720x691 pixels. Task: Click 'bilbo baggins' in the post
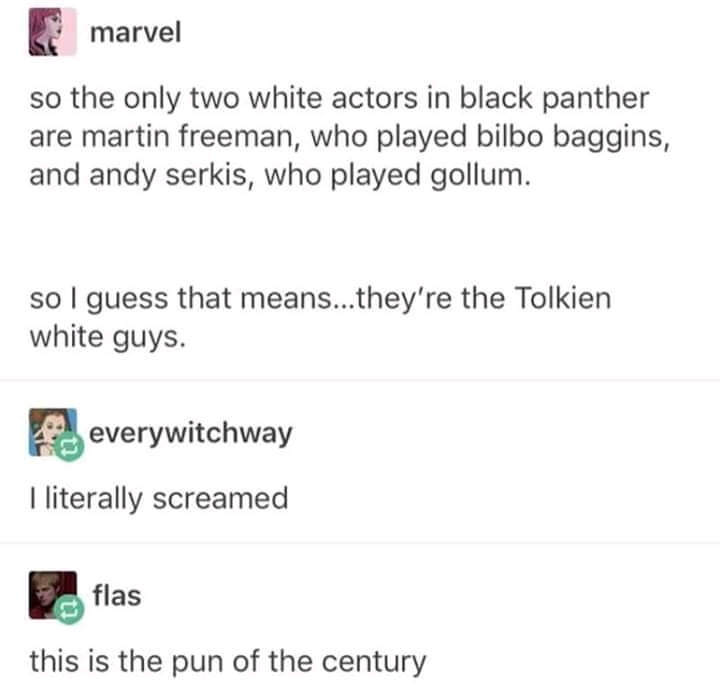click(573, 138)
